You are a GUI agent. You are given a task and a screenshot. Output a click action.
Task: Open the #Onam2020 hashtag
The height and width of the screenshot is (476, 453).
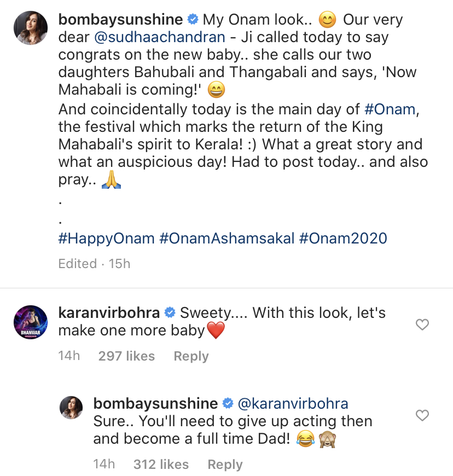click(x=343, y=239)
